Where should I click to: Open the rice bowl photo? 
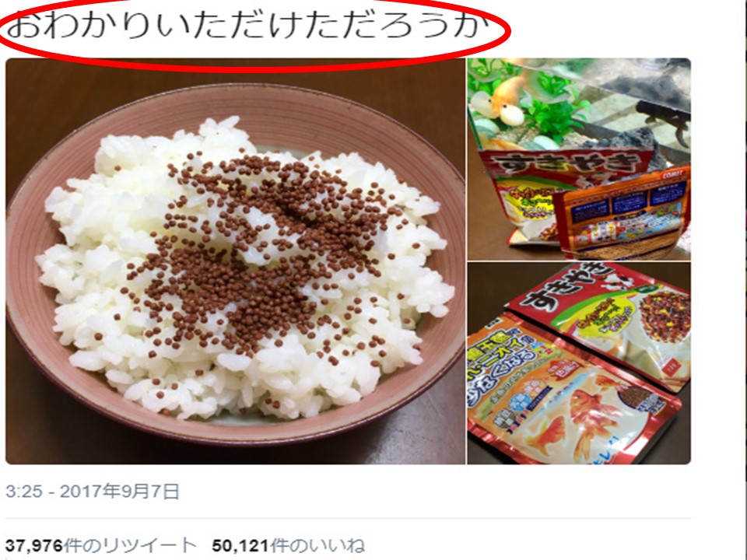235,261
